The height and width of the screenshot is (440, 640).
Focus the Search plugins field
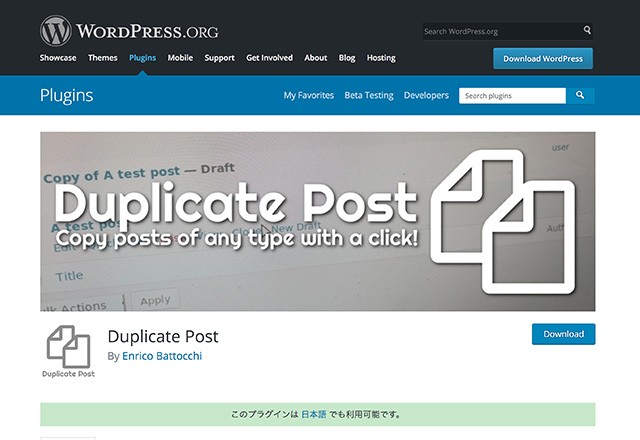512,96
